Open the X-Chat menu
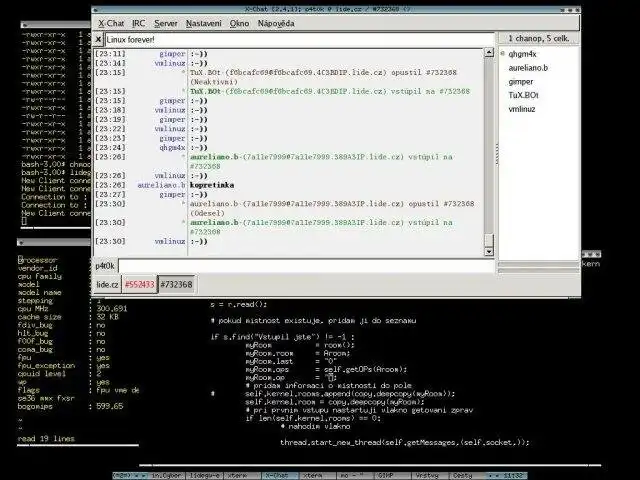 coord(111,24)
